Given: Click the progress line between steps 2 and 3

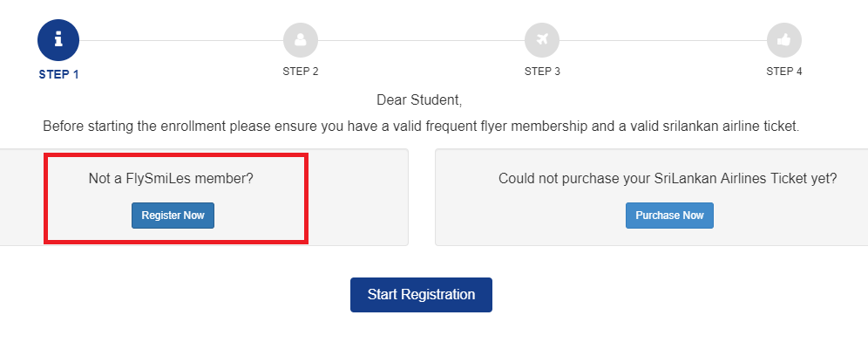Looking at the screenshot, I should pos(421,40).
